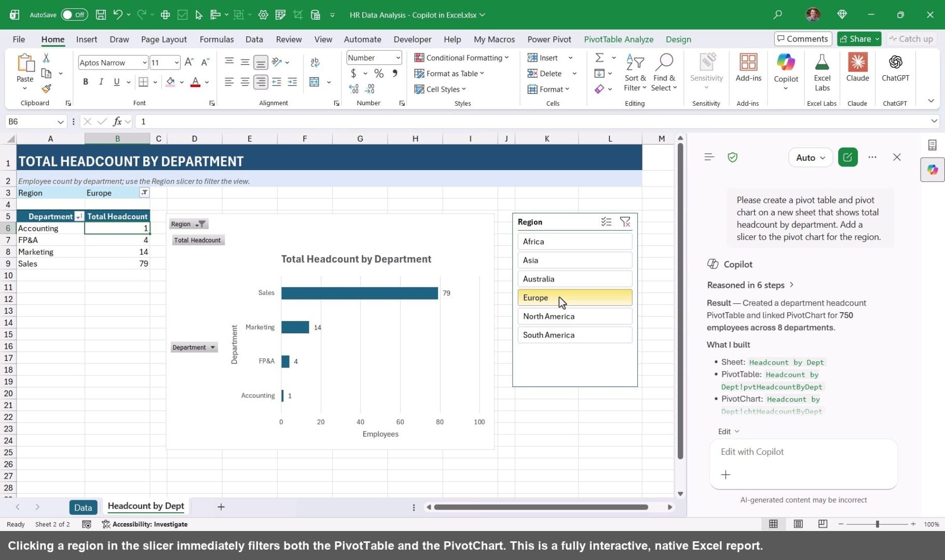Click the Catch up button
Viewport: 945px width, 560px height.
(x=911, y=39)
